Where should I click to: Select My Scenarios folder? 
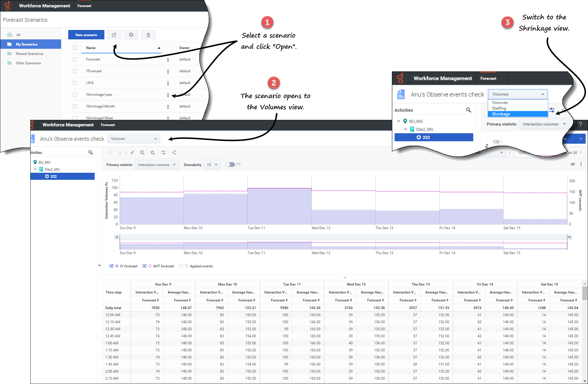(x=31, y=44)
